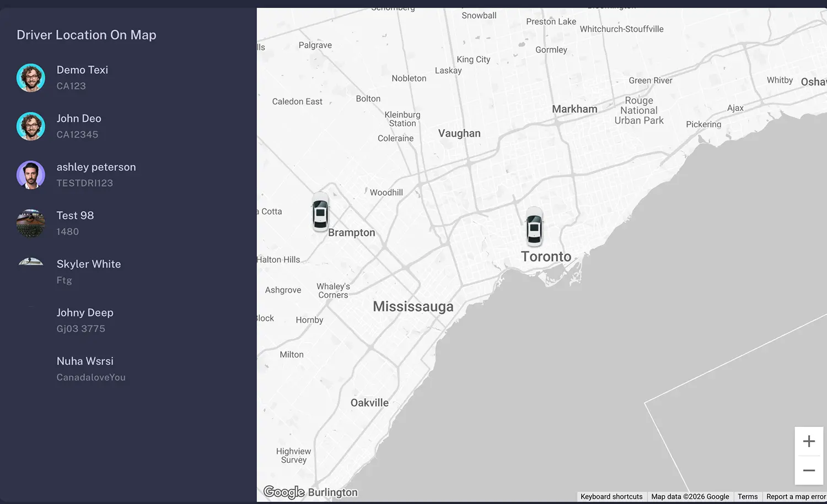Click the taxi marker over Toronto
This screenshot has height=504, width=827.
point(534,227)
